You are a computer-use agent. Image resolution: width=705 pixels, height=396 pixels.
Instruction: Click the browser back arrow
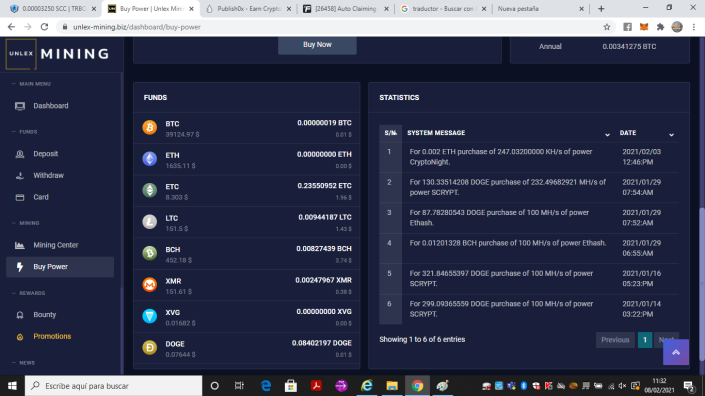coord(11,27)
